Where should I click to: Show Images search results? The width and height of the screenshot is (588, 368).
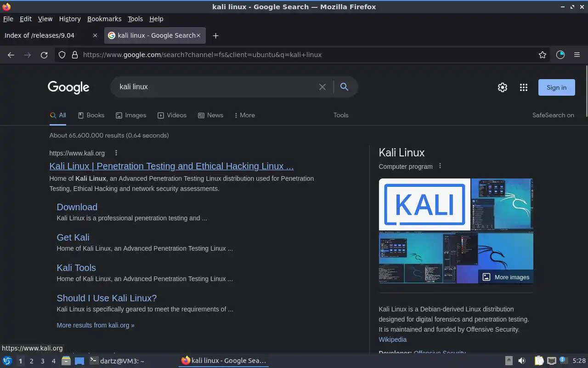click(131, 115)
